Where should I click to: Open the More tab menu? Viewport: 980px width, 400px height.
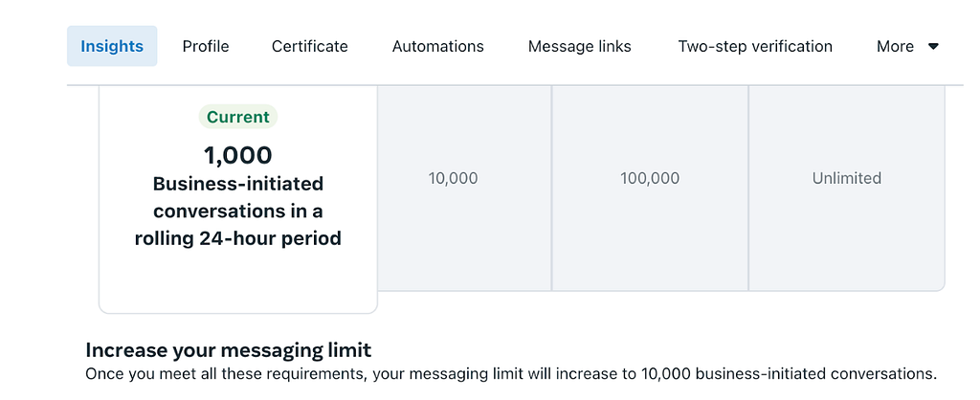pyautogui.click(x=907, y=46)
